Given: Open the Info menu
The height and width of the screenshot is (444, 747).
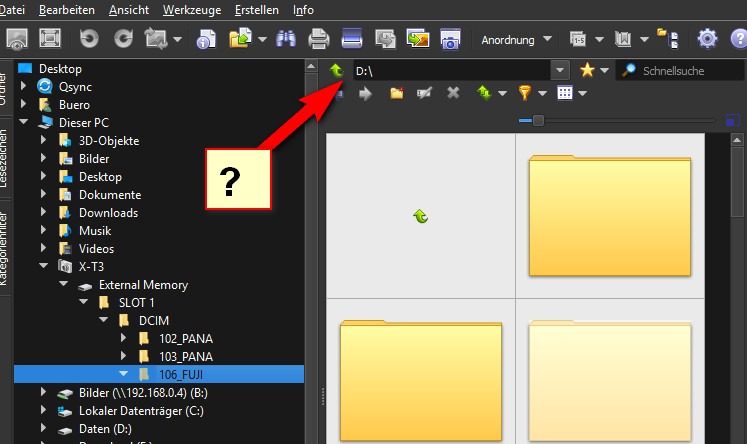Looking at the screenshot, I should [303, 10].
